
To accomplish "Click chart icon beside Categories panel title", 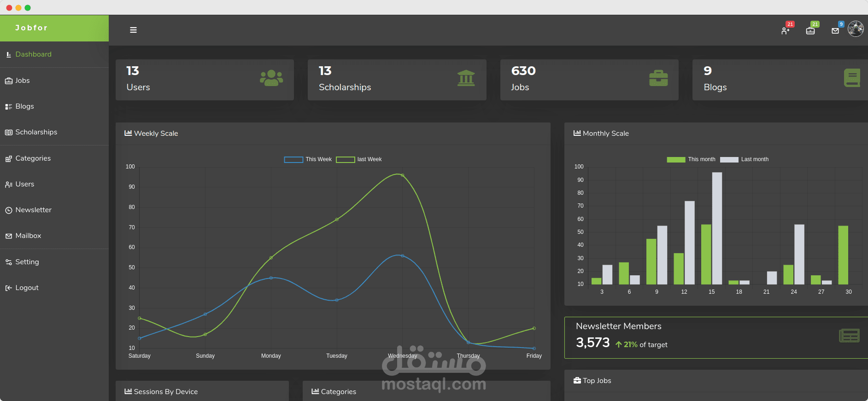I will pos(315,391).
